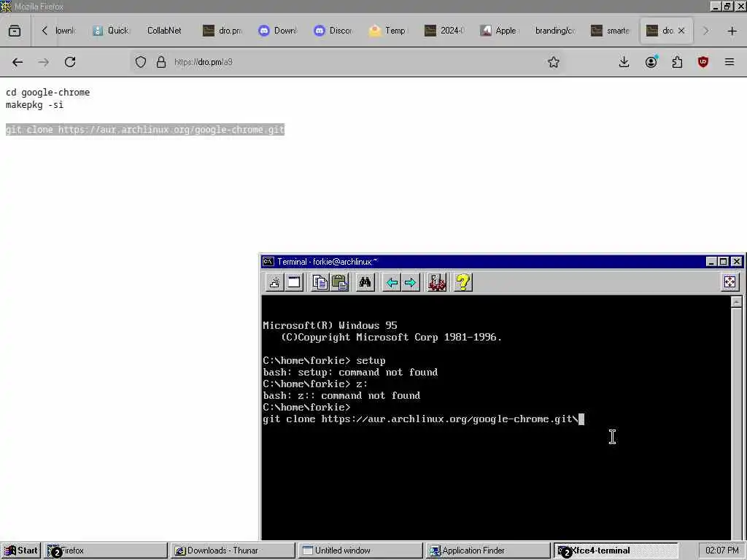The width and height of the screenshot is (747, 560).
Task: Open the Firefox hamburger menu
Action: pyautogui.click(x=729, y=62)
